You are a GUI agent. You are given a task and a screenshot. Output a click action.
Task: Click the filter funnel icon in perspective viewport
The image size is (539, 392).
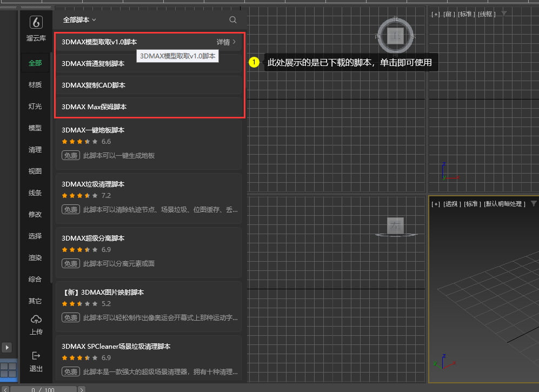[534, 203]
